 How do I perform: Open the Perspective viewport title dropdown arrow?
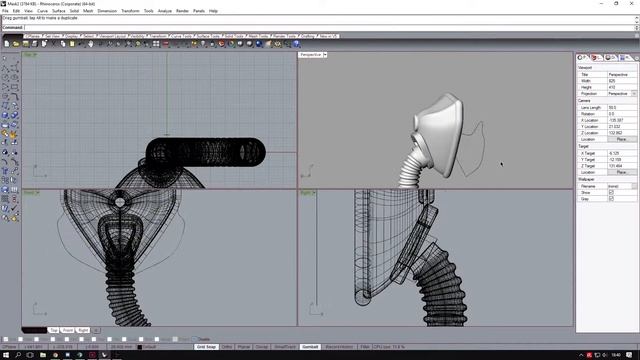[325, 55]
